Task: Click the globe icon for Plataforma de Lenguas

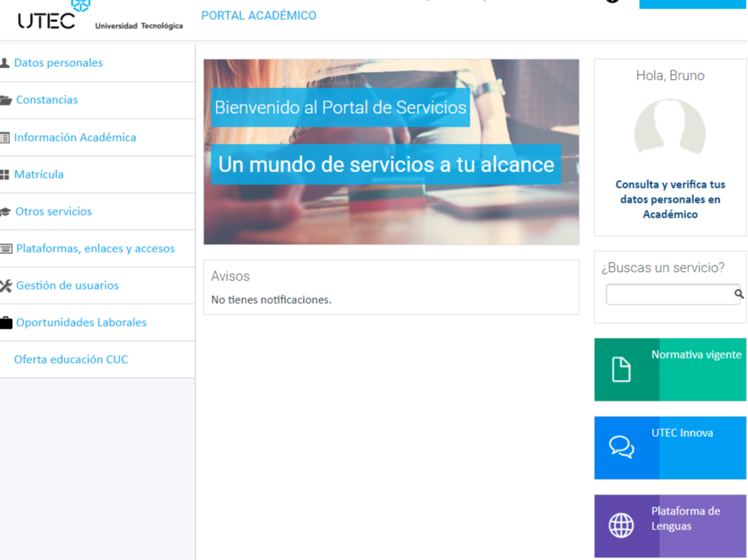Action: [621, 526]
